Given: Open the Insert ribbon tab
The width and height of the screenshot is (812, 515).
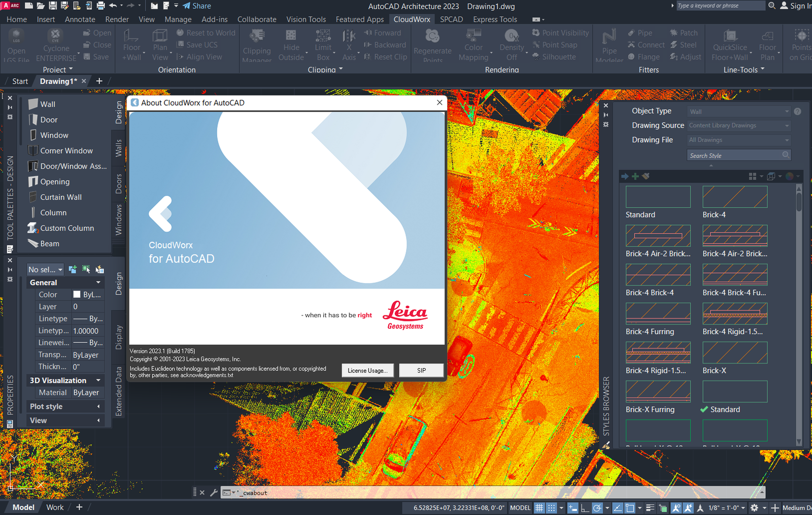Looking at the screenshot, I should [46, 19].
